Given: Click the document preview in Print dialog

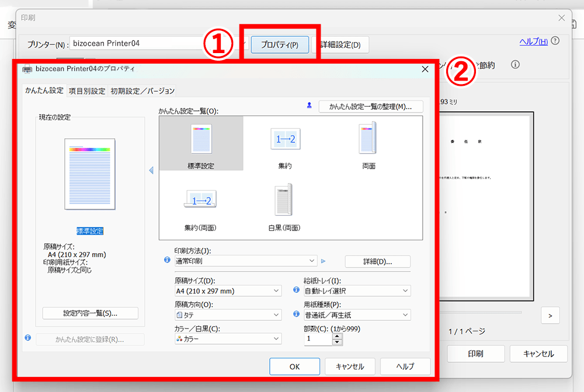Looking at the screenshot, I should point(486,206).
